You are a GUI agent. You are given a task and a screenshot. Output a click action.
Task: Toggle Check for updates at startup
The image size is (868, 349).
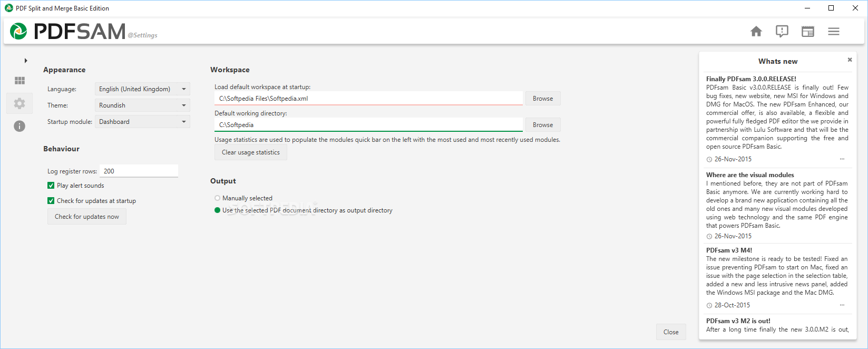(x=51, y=201)
